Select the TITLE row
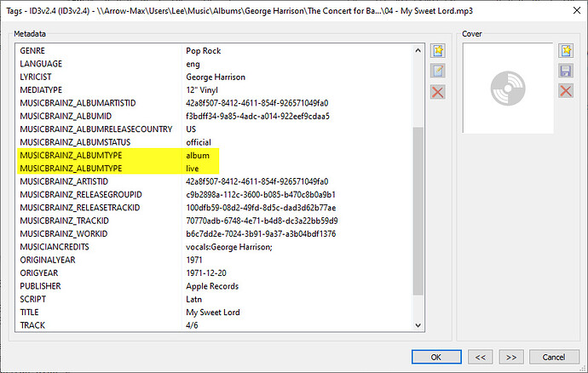Image resolution: width=588 pixels, height=373 pixels. (214, 313)
